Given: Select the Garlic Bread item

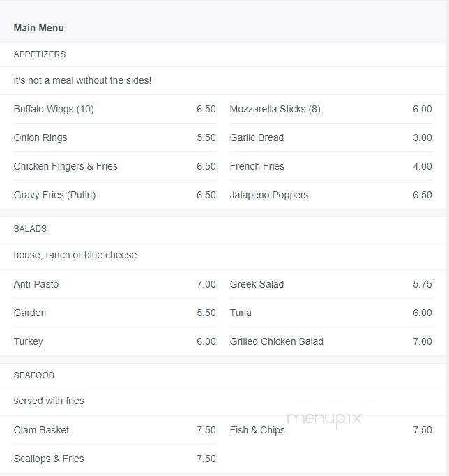Looking at the screenshot, I should pyautogui.click(x=257, y=137).
